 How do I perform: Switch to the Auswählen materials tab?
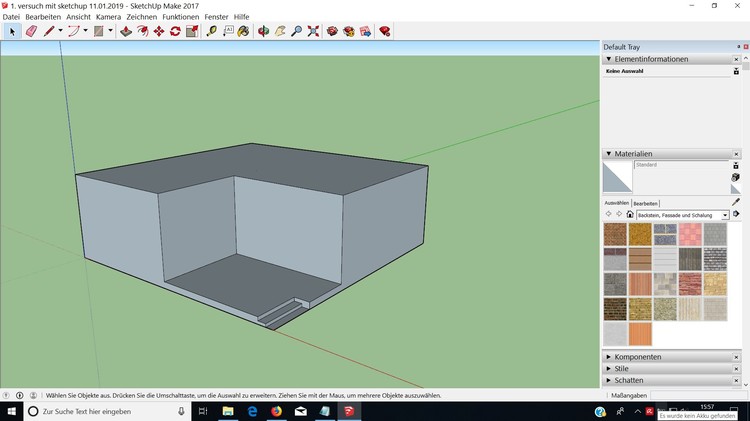617,203
